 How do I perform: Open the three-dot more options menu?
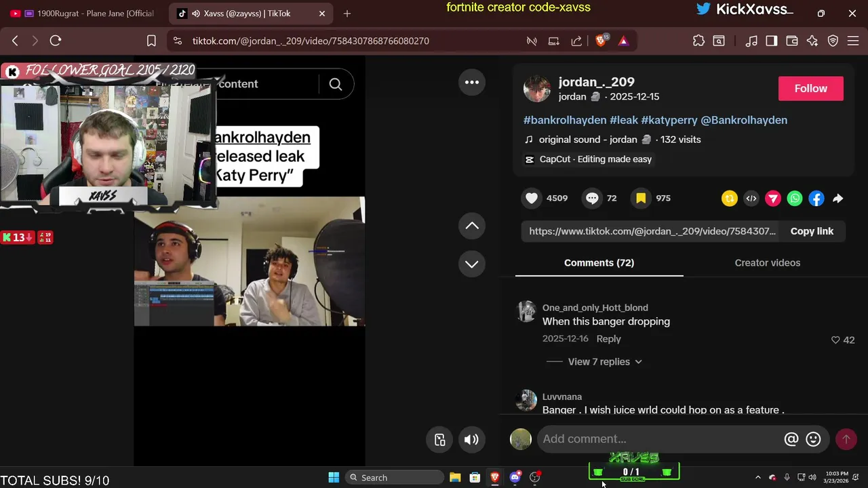coord(472,83)
